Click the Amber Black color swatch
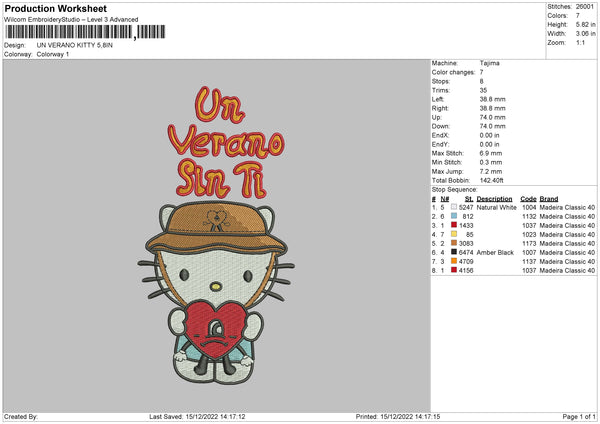The height and width of the screenshot is (424, 600). coord(454,252)
